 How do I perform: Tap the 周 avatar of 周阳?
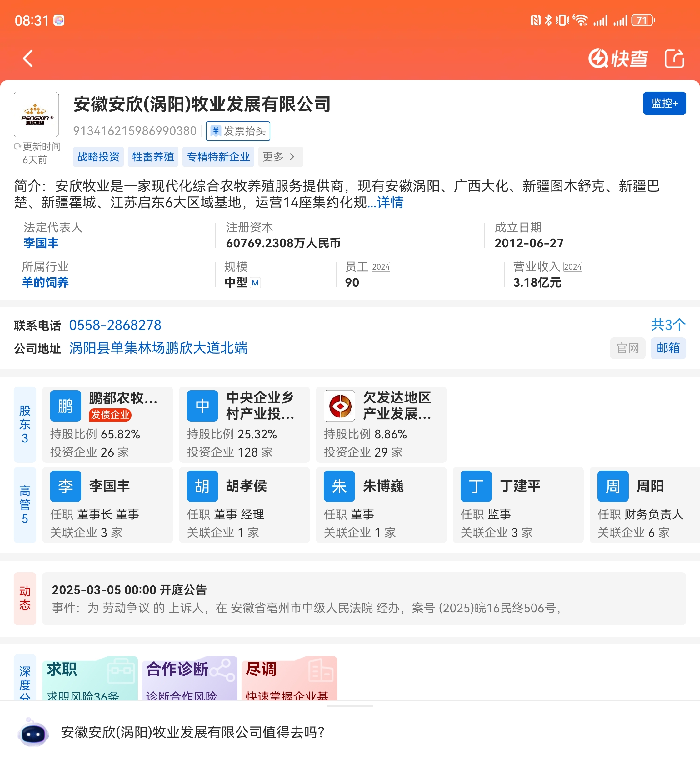pos(613,486)
